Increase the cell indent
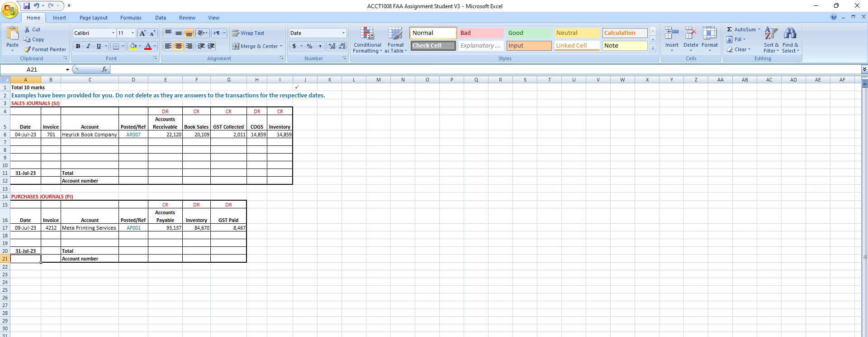868x337 pixels. 211,46
